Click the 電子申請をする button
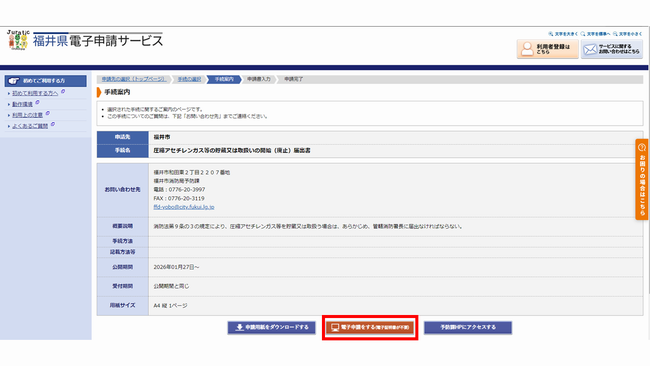 tap(370, 327)
